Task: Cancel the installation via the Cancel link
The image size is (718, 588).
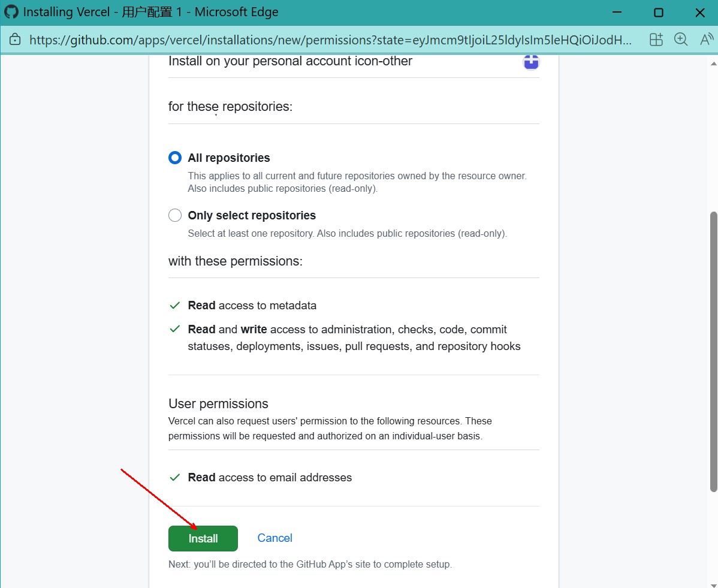Action: coord(274,538)
